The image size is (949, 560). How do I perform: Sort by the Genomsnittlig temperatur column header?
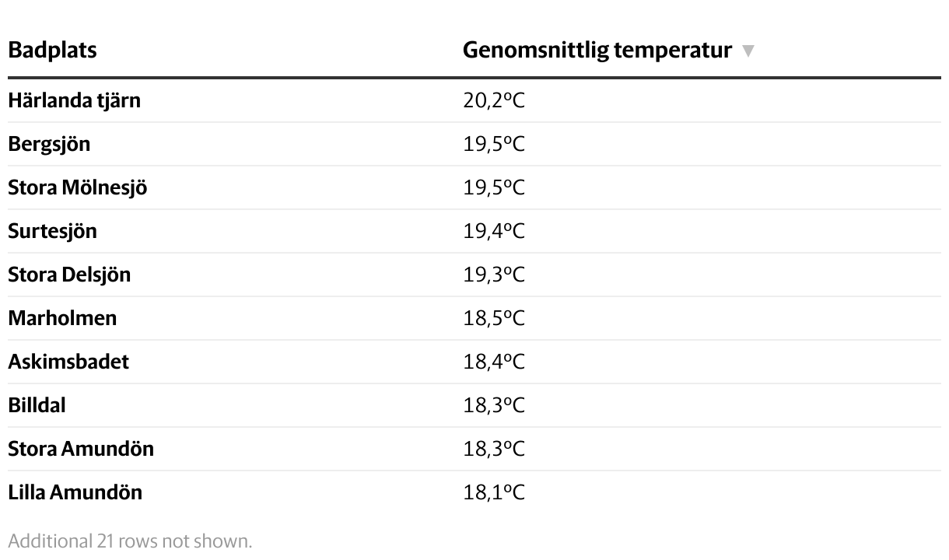(597, 51)
